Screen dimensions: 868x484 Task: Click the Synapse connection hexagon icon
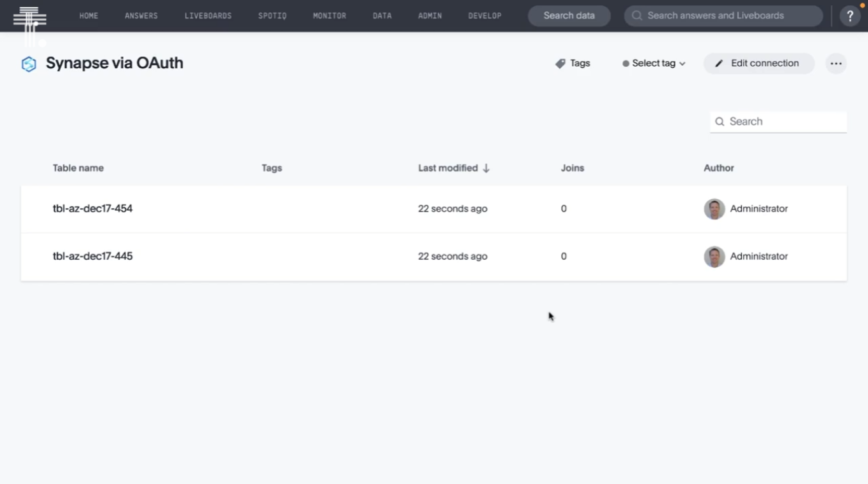tap(28, 64)
